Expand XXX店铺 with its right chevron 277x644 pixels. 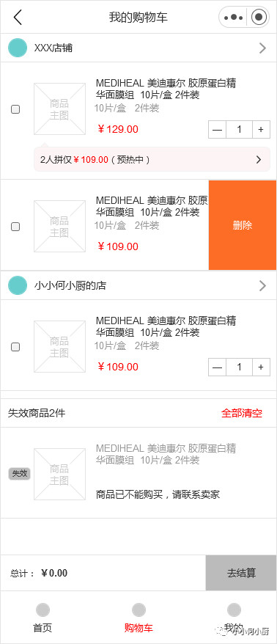pyautogui.click(x=262, y=48)
